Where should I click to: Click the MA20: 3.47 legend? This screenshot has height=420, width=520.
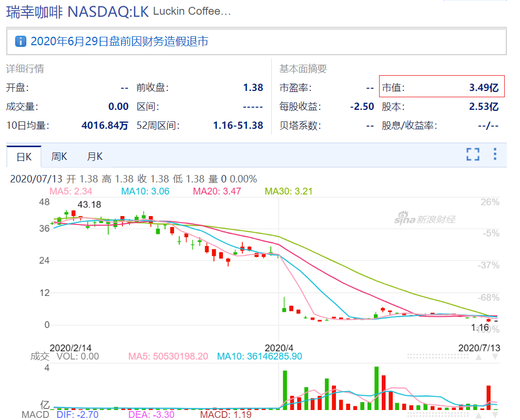click(217, 191)
